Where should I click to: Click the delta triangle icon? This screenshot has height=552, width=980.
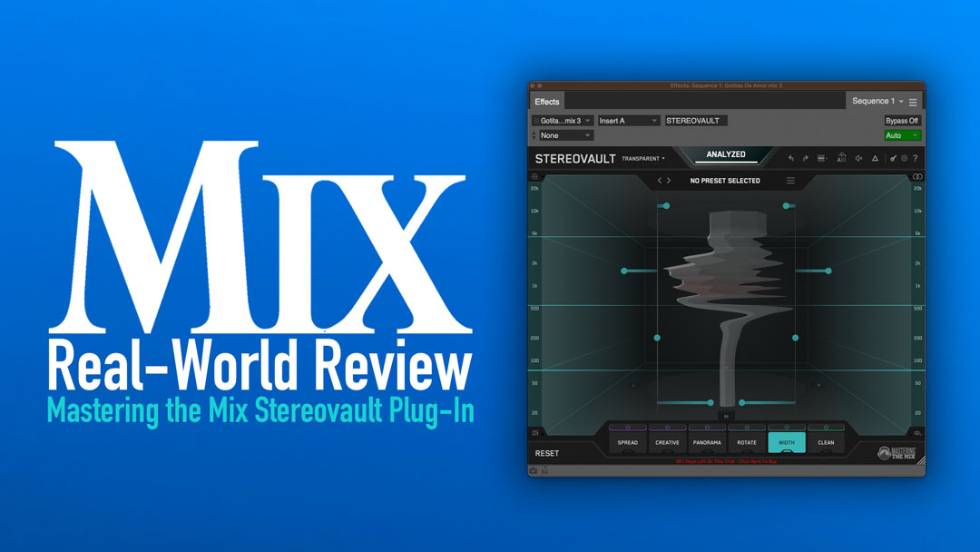875,159
